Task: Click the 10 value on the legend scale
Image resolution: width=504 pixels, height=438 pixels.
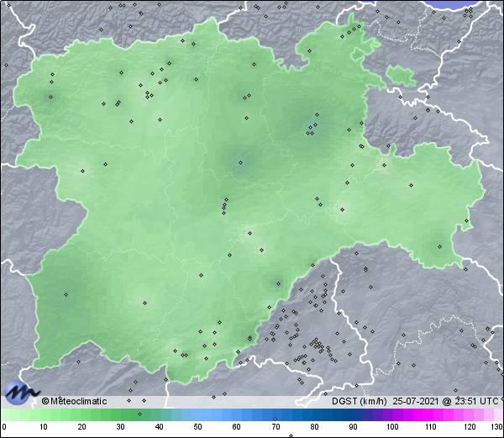Action: pyautogui.click(x=44, y=427)
